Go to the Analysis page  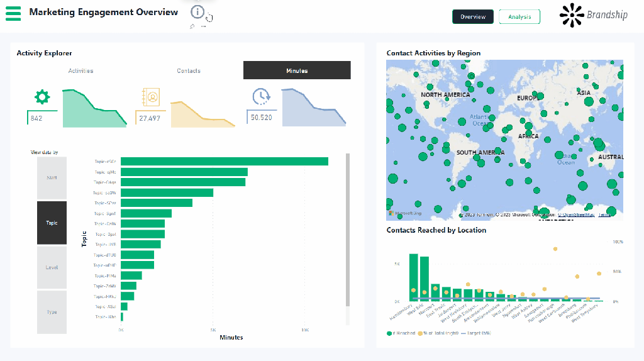tap(519, 17)
